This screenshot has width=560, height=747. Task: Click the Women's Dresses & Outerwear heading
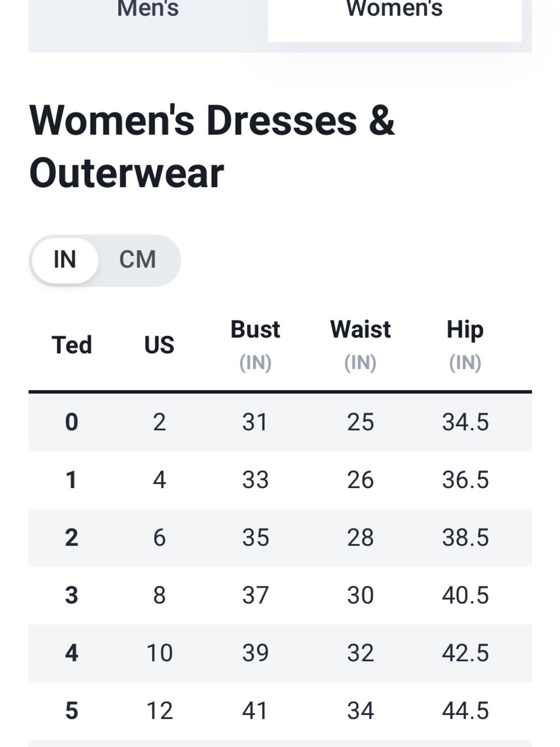point(212,147)
